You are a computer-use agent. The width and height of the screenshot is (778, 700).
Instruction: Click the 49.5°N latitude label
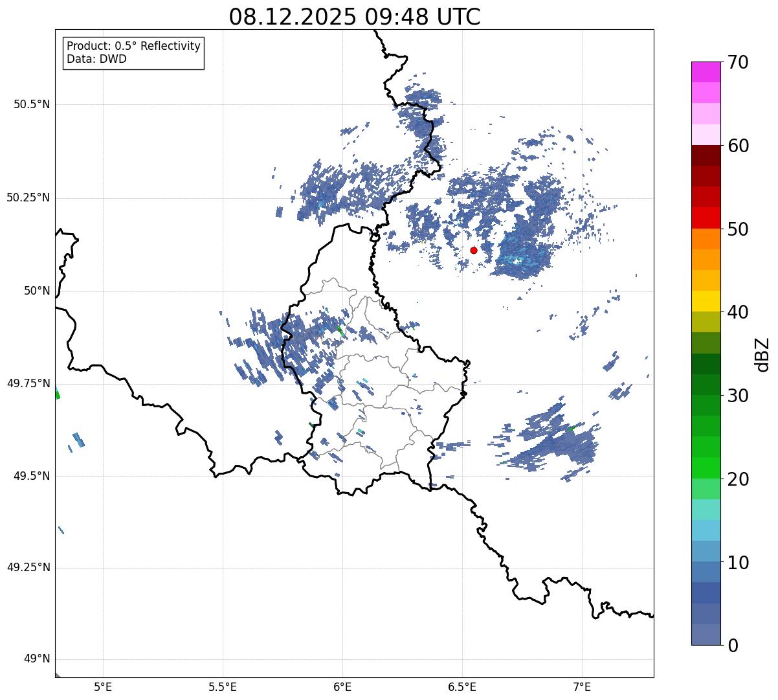(x=32, y=476)
